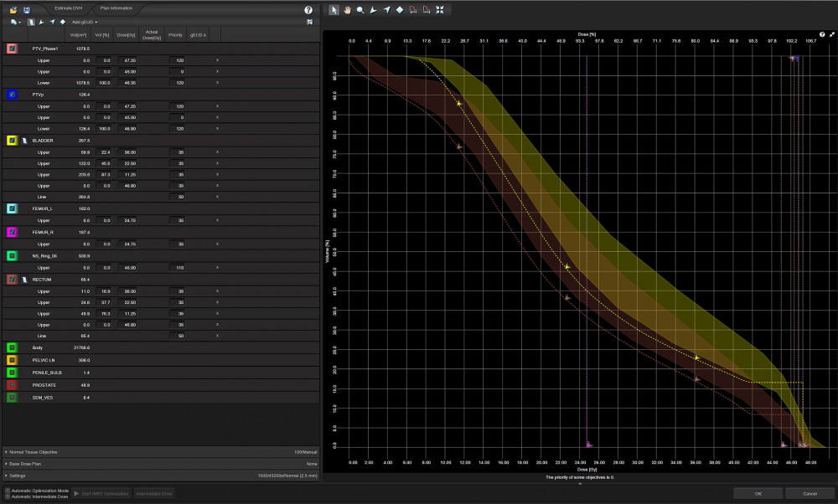
Task: Select the pointer tool in graph toolbar
Action: coord(334,9)
